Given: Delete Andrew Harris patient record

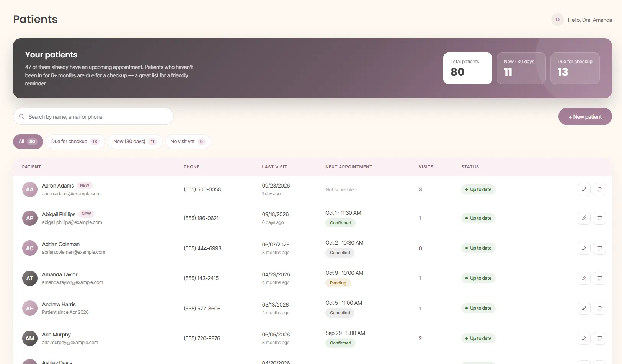Looking at the screenshot, I should point(599,308).
